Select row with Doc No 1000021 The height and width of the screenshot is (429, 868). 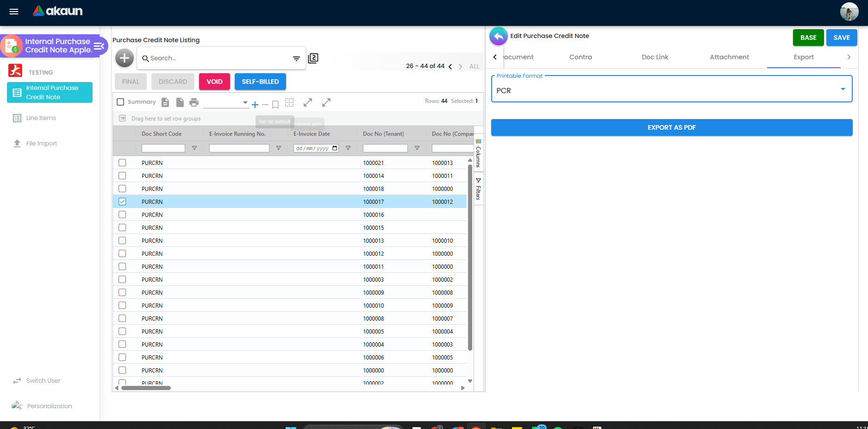[x=122, y=163]
